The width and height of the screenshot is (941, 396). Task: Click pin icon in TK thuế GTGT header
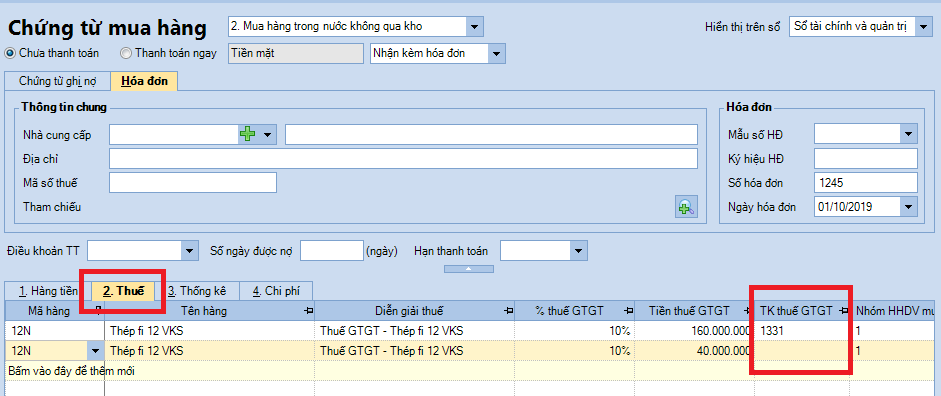[x=844, y=310]
